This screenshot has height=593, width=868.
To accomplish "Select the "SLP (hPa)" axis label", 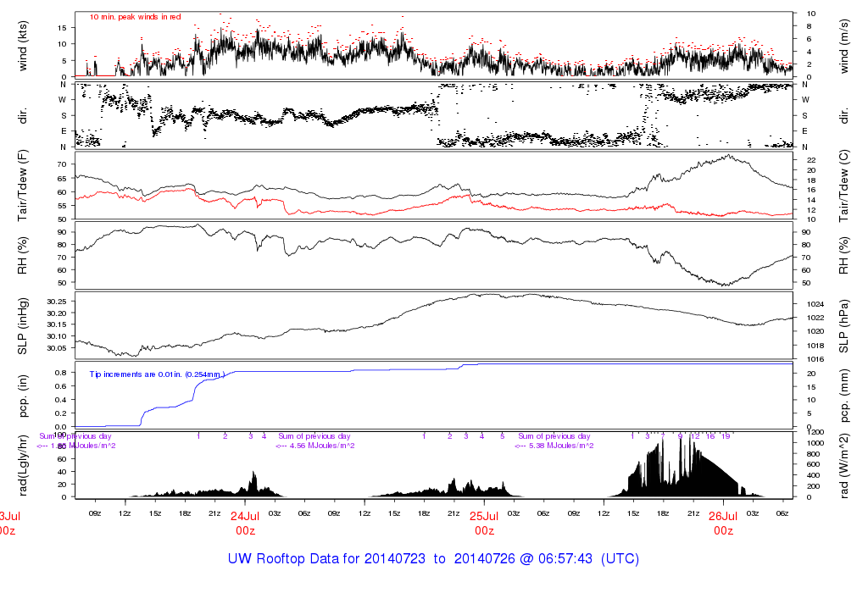I will click(844, 326).
